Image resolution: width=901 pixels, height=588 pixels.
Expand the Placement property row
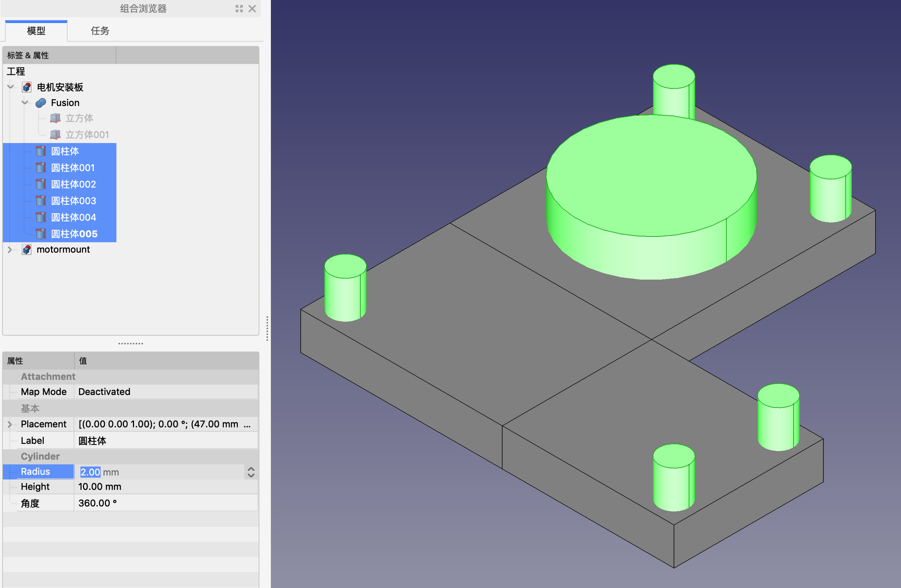[x=10, y=424]
